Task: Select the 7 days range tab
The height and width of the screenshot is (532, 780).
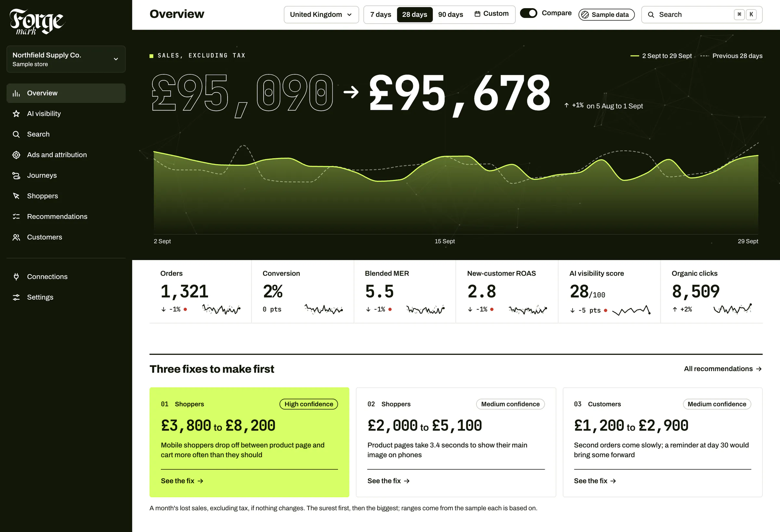Action: pos(381,14)
